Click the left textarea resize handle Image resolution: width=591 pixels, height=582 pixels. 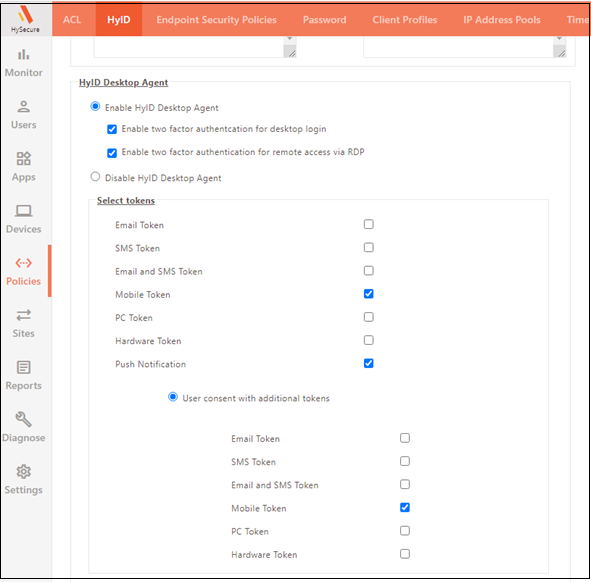291,52
